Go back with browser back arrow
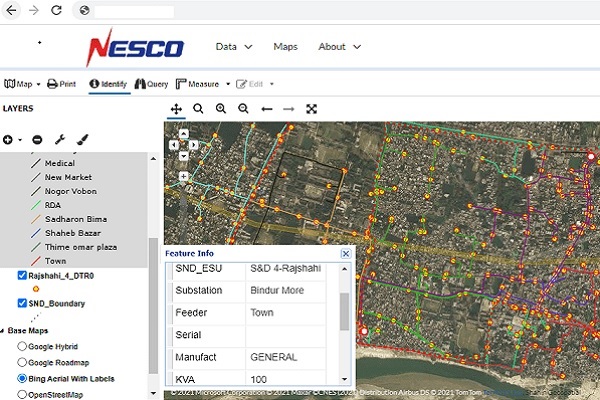Viewport: 600px width, 400px height. pos(11,10)
